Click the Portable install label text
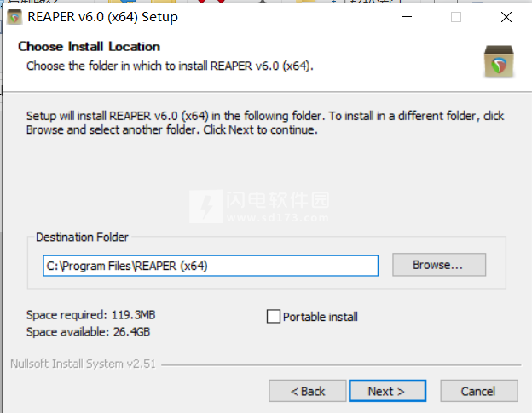The width and height of the screenshot is (532, 413). coord(321,317)
